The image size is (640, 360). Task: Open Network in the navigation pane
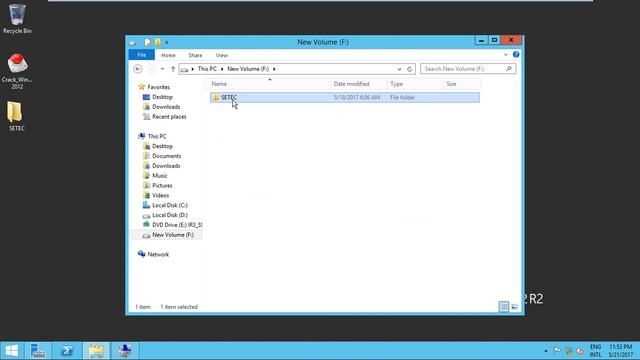tap(158, 254)
